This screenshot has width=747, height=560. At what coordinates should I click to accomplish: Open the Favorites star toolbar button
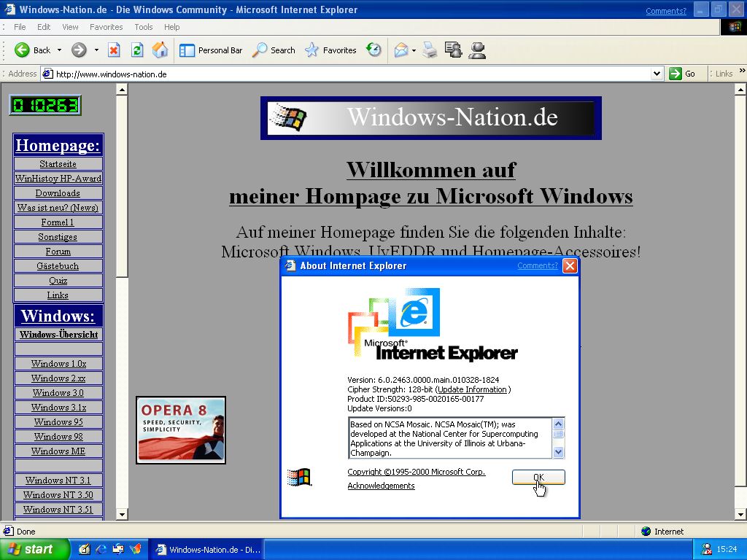pyautogui.click(x=331, y=50)
